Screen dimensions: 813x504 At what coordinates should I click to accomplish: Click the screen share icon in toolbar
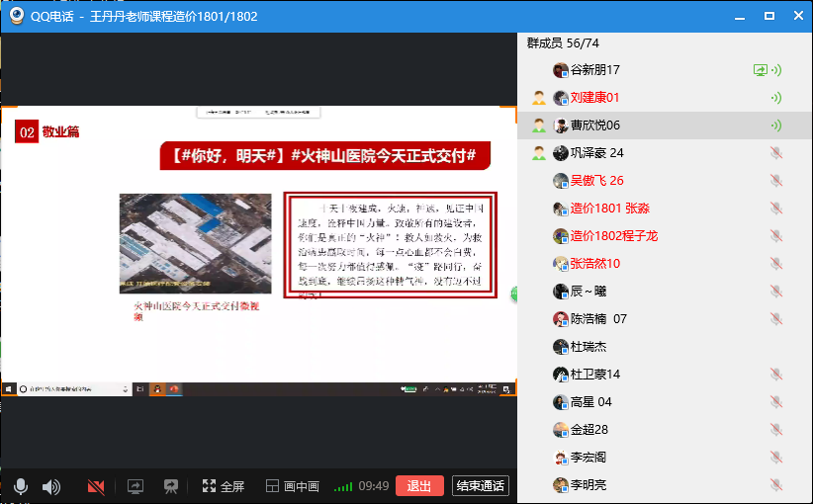135,486
